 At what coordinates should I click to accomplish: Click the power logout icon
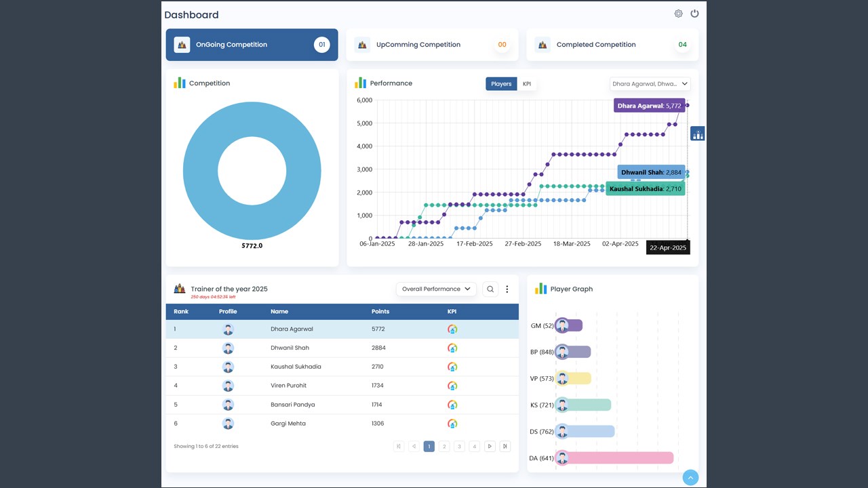coord(694,14)
